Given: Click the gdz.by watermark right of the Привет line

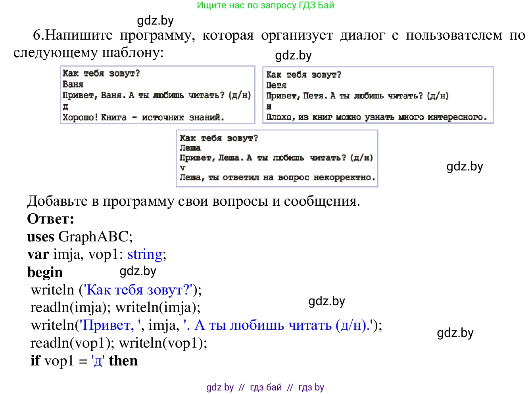Looking at the screenshot, I should click(x=455, y=333).
